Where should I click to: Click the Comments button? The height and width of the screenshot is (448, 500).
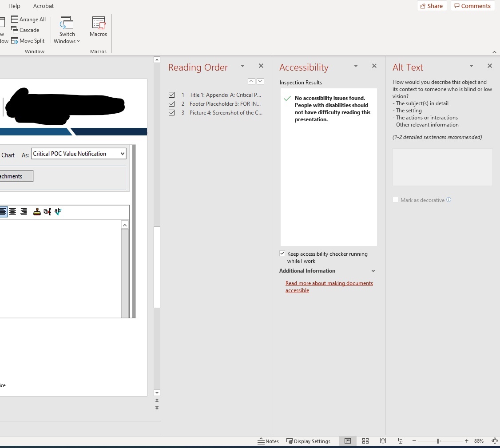coord(472,6)
